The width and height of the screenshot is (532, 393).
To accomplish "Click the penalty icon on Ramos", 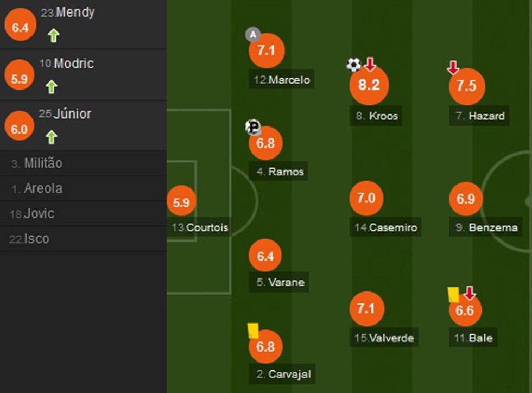I will point(252,127).
